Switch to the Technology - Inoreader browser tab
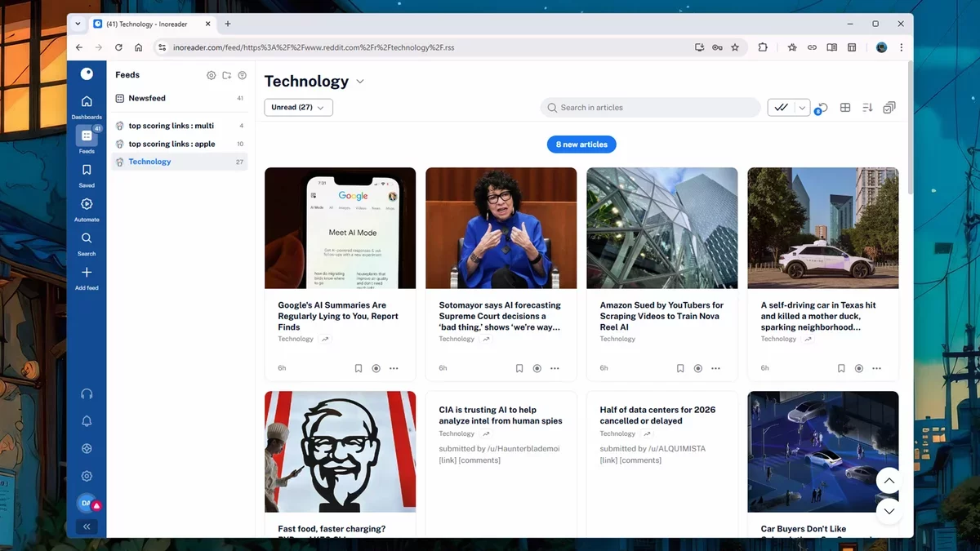The height and width of the screenshot is (551, 980). 147,24
